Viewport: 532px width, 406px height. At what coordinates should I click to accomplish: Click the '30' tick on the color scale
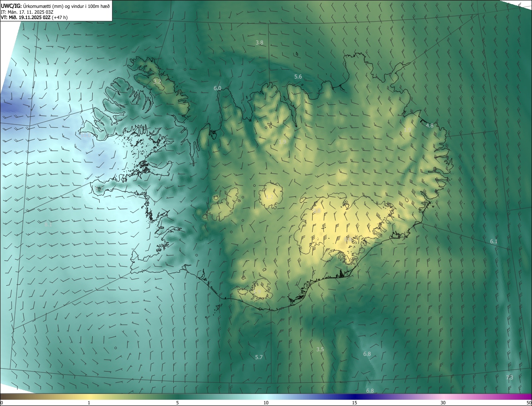(x=443, y=403)
